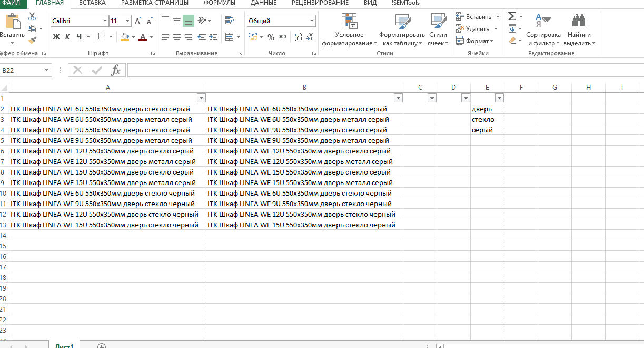Cut selection with the scissors icon
This screenshot has height=348, width=644.
(32, 17)
